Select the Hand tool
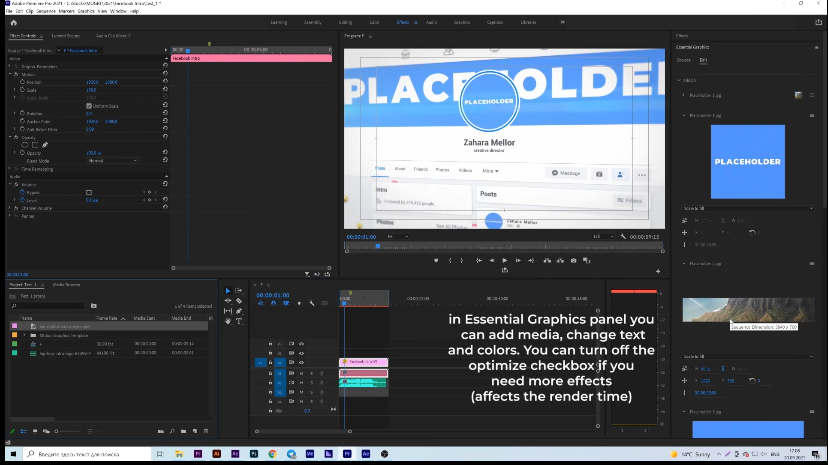The image size is (828, 465). (x=228, y=321)
